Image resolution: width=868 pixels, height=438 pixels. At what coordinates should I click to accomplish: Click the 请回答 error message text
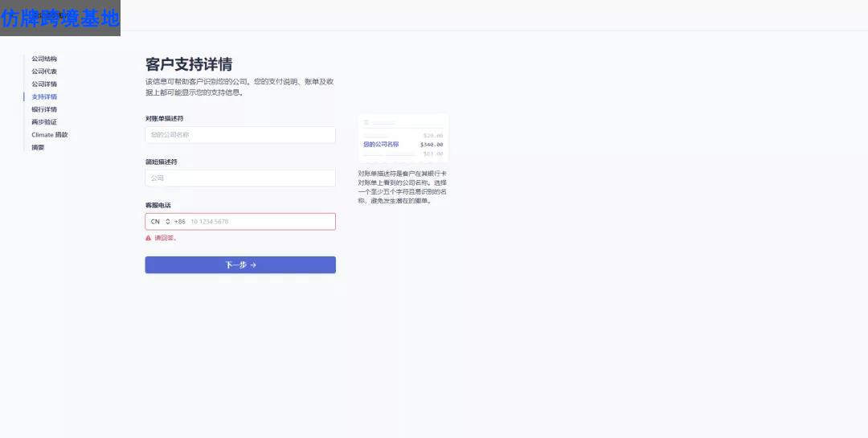click(166, 238)
